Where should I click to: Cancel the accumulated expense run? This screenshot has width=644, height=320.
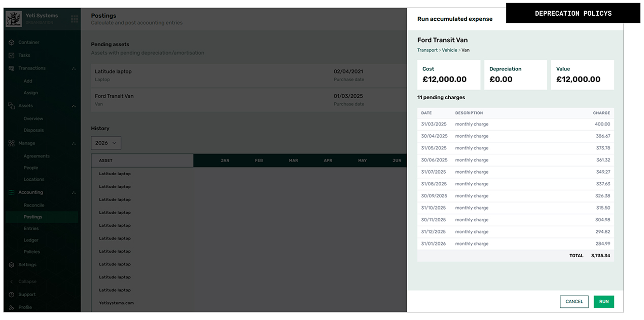click(574, 301)
